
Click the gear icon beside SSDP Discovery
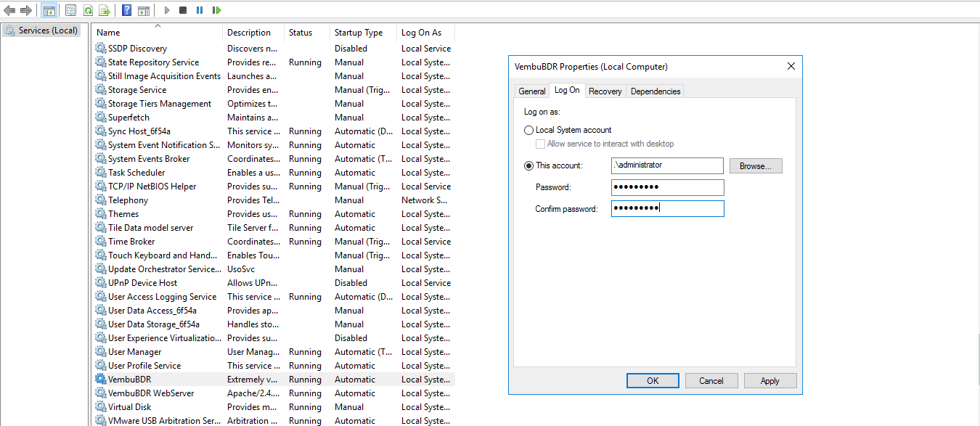(101, 49)
